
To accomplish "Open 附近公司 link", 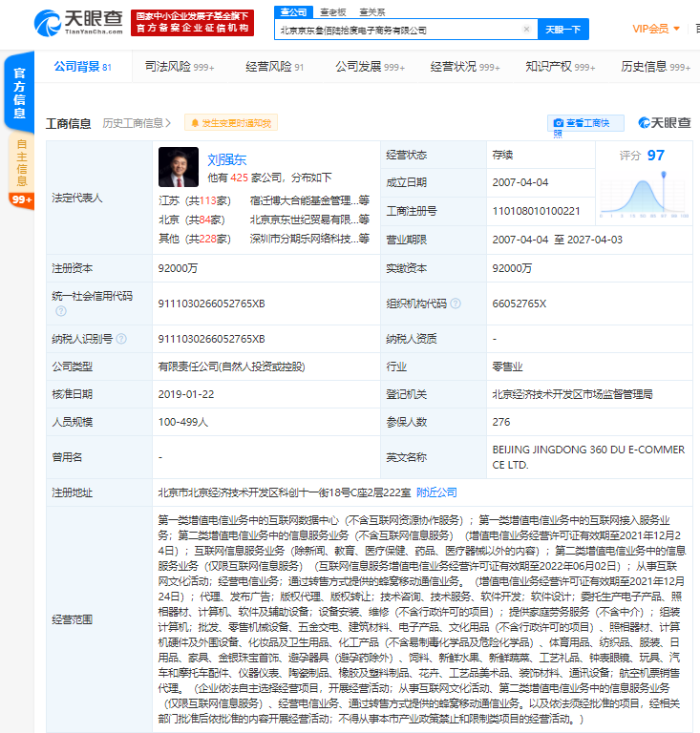I will pyautogui.click(x=436, y=492).
